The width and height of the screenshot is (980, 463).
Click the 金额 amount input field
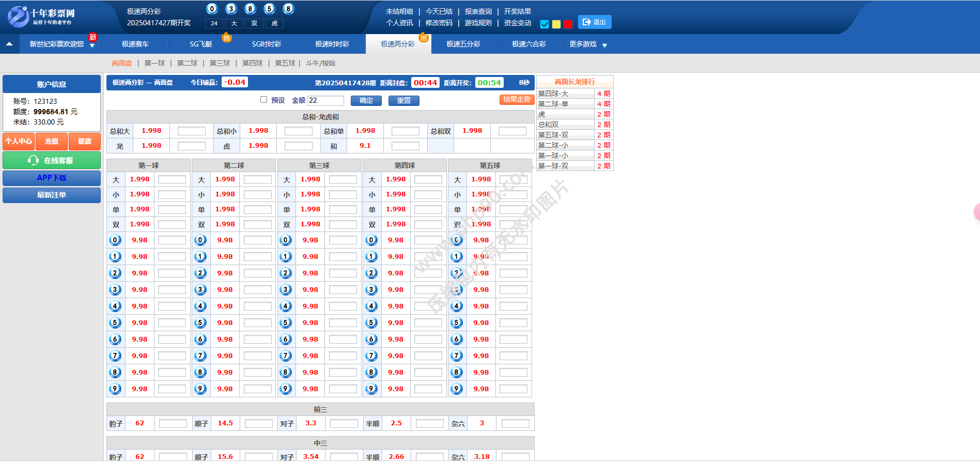[x=325, y=101]
